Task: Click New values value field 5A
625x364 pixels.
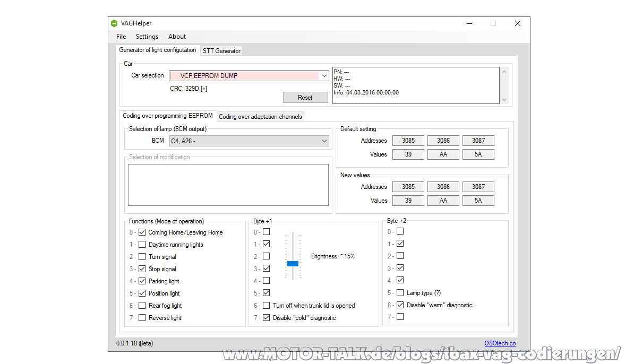Action: point(478,201)
